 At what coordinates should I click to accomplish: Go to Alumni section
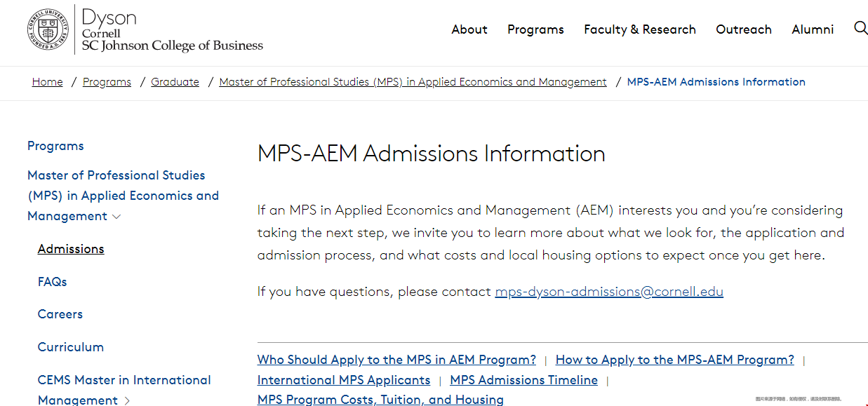click(x=813, y=29)
